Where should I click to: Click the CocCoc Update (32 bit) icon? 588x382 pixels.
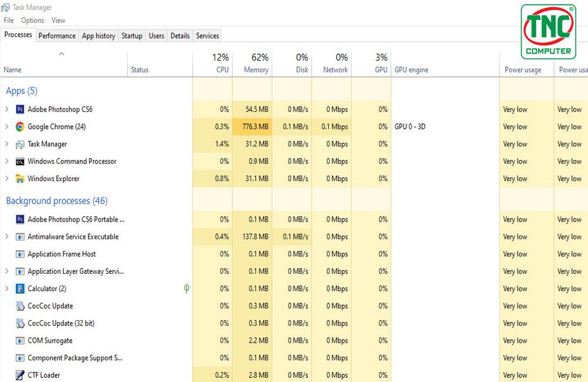pos(20,323)
